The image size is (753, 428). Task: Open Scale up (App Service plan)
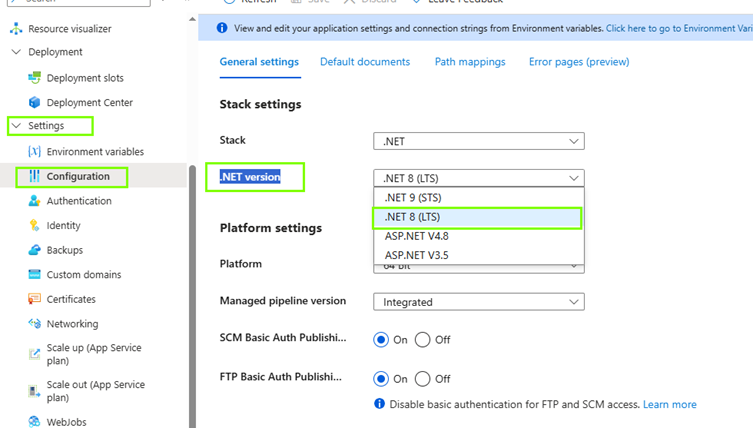[94, 354]
